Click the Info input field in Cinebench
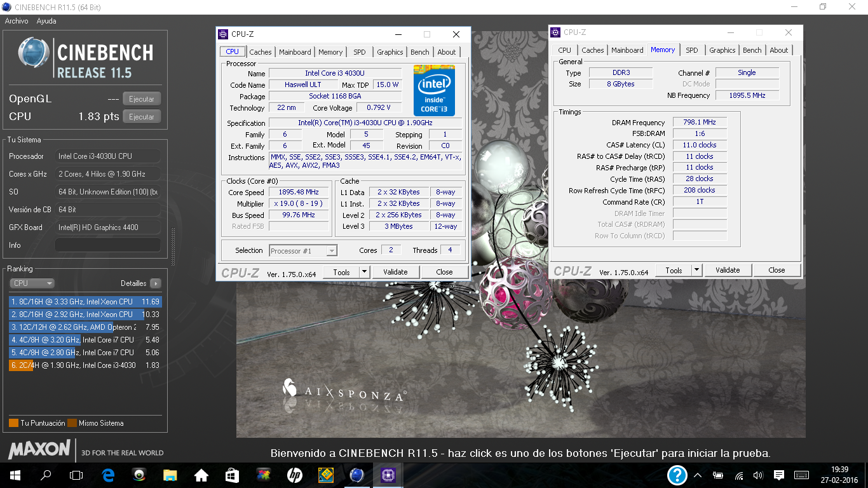Viewport: 868px width, 488px height. 108,245
